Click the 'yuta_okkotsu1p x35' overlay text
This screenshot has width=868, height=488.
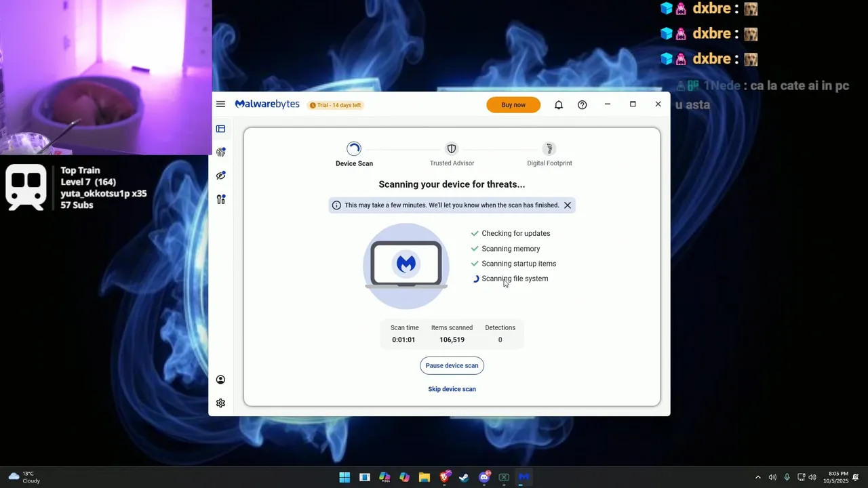click(104, 194)
